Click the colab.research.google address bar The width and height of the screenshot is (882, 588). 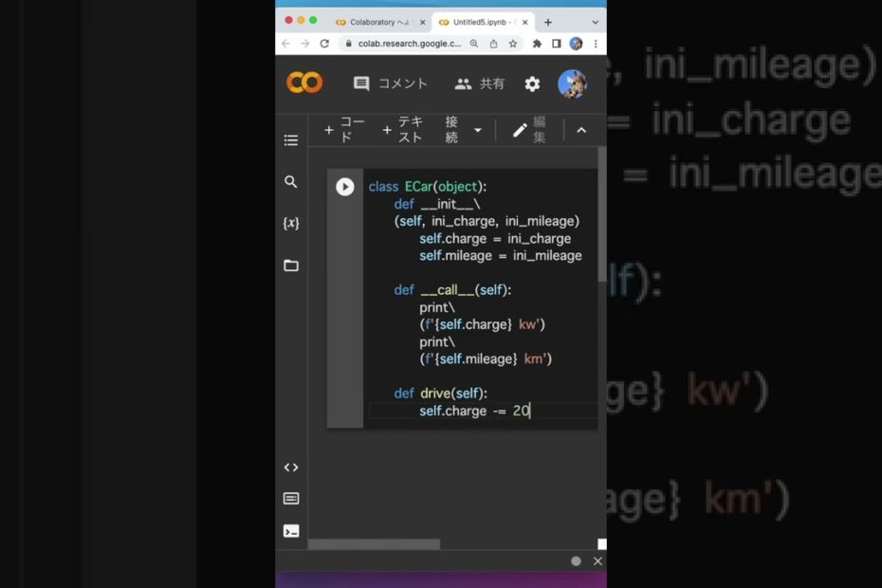(403, 44)
